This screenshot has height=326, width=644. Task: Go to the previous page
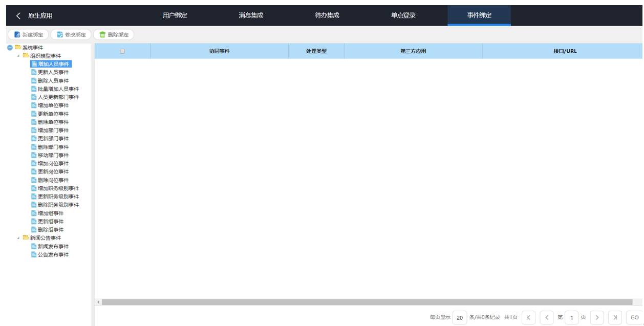546,317
